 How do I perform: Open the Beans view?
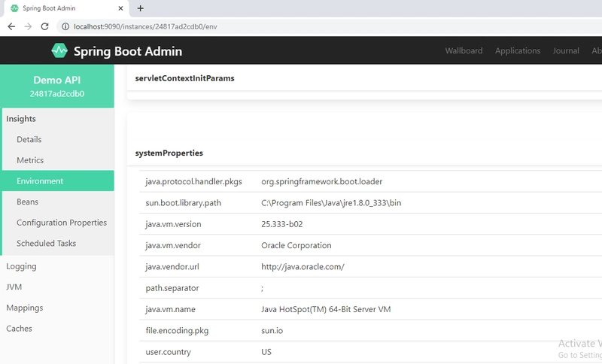pyautogui.click(x=27, y=202)
